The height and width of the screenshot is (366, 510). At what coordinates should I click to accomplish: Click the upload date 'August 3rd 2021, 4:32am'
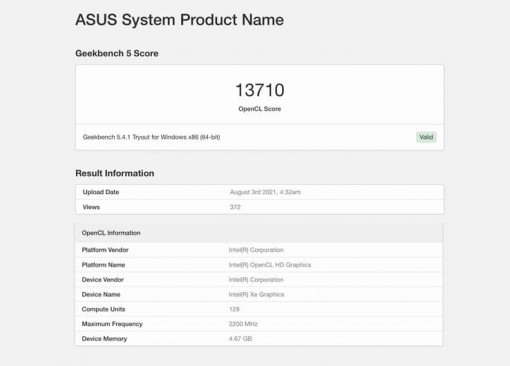(265, 192)
